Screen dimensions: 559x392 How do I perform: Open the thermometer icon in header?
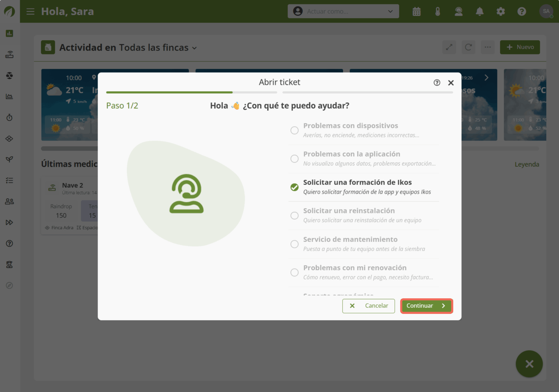tap(438, 11)
